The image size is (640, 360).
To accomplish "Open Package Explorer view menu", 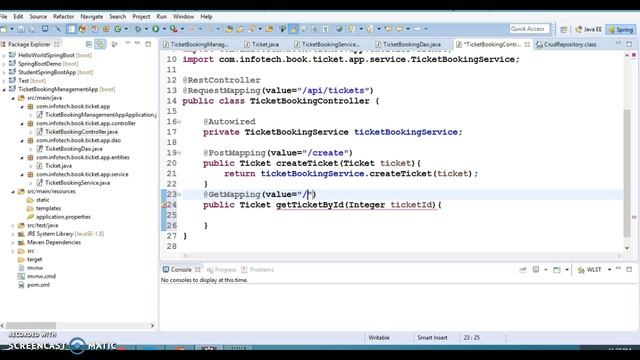I will 127,44.
